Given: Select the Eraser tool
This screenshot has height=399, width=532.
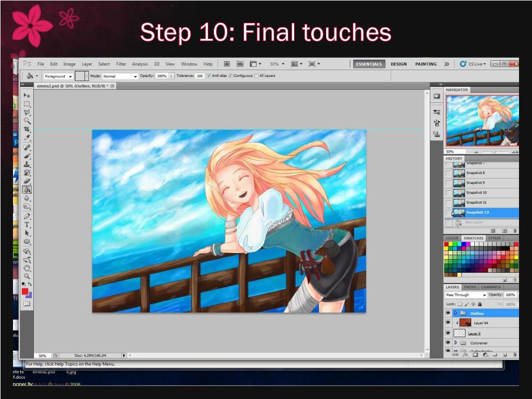Looking at the screenshot, I should point(27,181).
